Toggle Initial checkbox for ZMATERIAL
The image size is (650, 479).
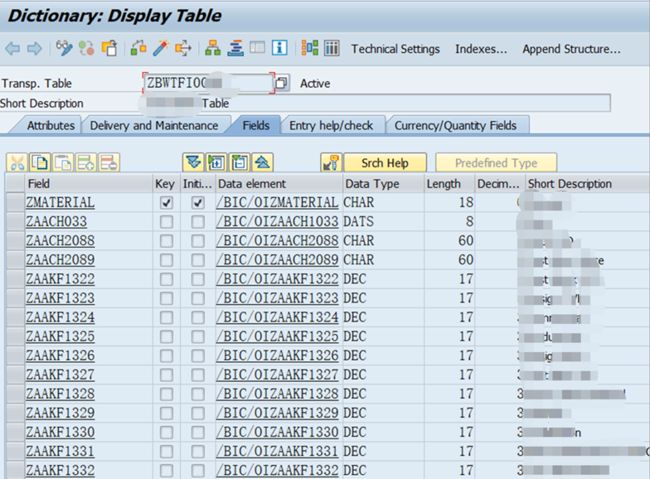coord(198,203)
